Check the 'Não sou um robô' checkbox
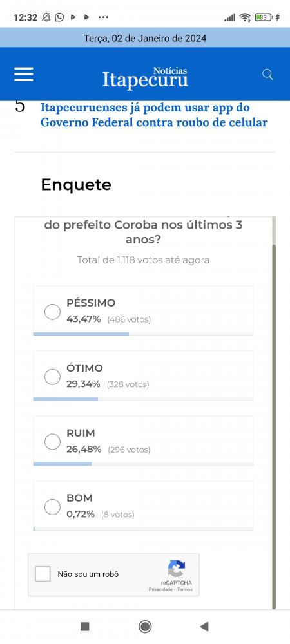Screen dimensions: 290x644 [43, 574]
